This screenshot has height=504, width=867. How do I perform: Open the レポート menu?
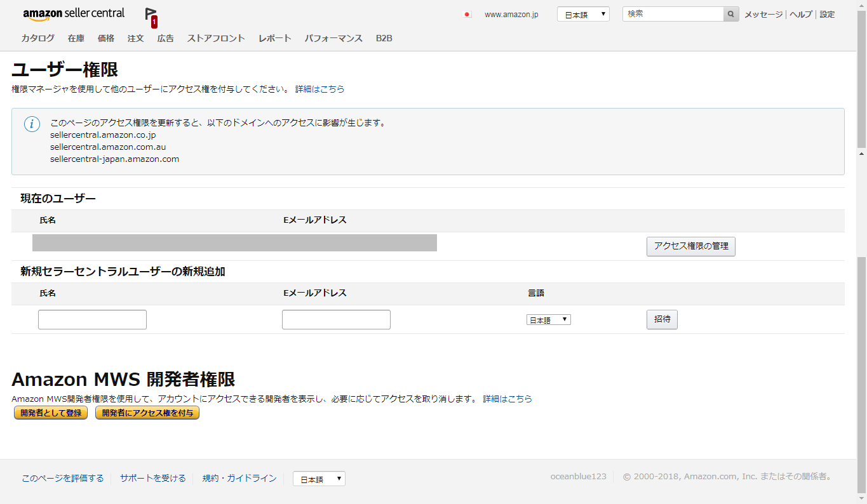pyautogui.click(x=275, y=38)
